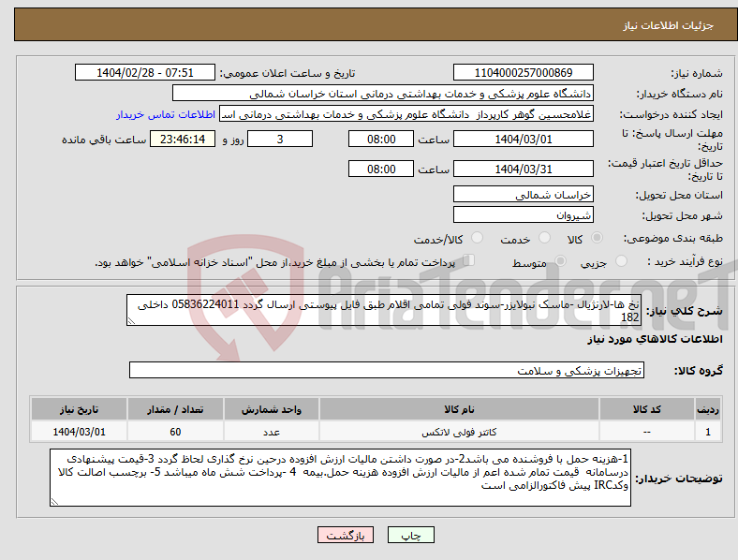Click the item name cell کاتتر فولی لاتکس
This screenshot has height=560, width=738.
(459, 432)
